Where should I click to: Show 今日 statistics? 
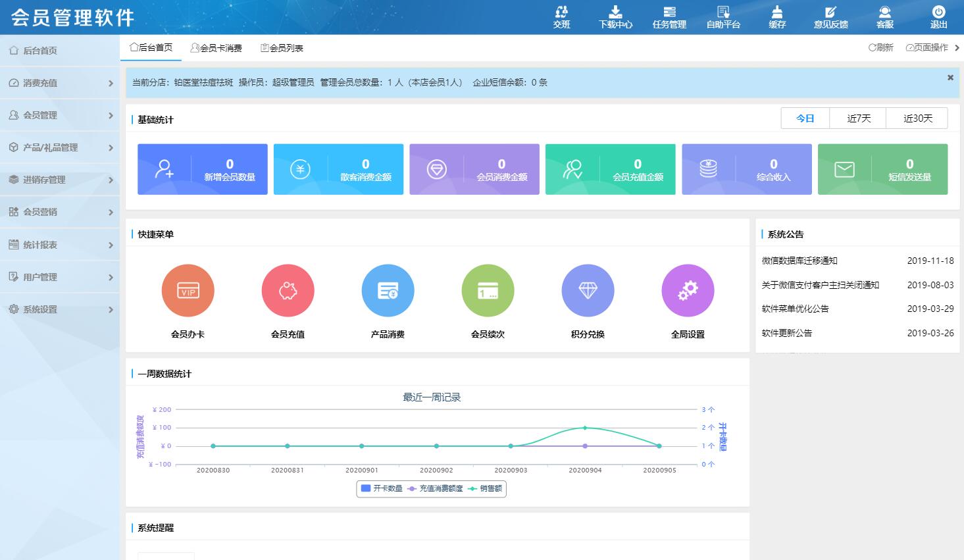pyautogui.click(x=805, y=118)
